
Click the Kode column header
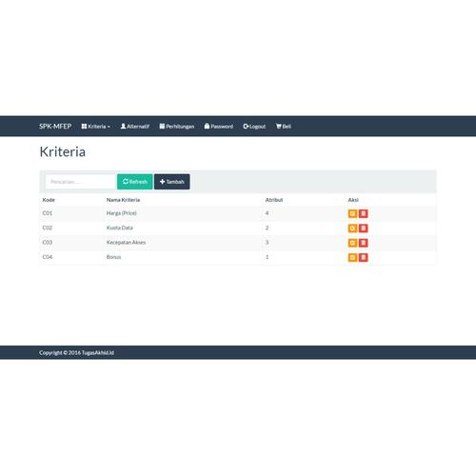[49, 200]
